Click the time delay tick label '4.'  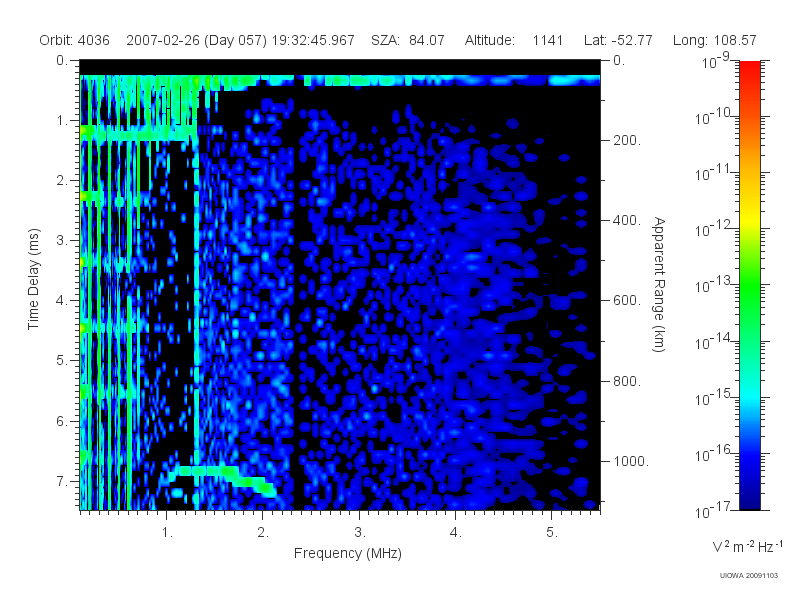pyautogui.click(x=62, y=301)
